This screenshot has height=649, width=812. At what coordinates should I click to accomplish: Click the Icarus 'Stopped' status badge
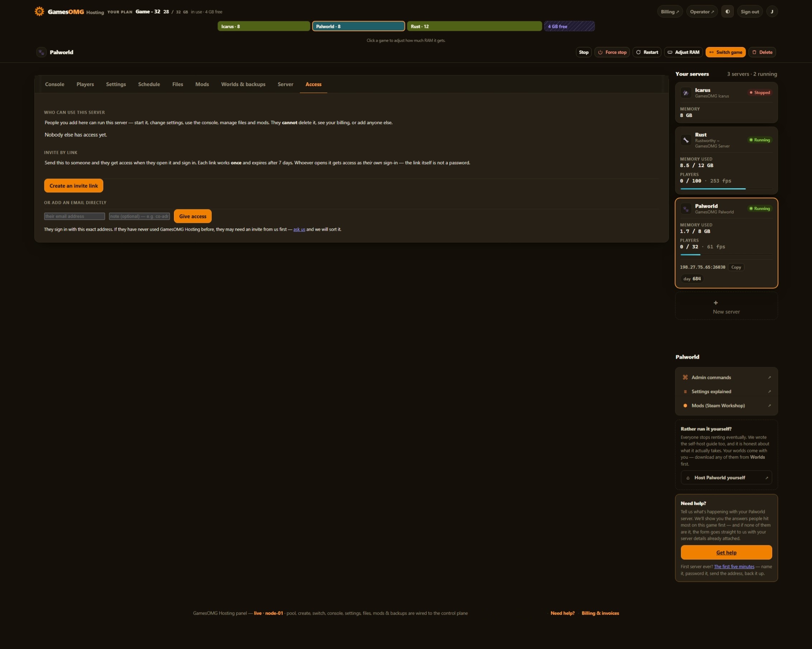760,93
